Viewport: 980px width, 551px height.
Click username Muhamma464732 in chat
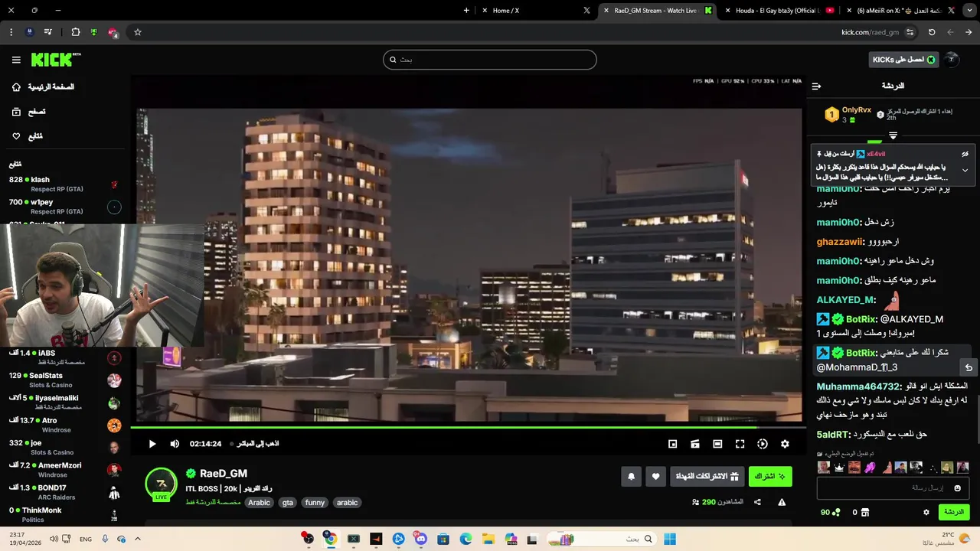coord(857,386)
